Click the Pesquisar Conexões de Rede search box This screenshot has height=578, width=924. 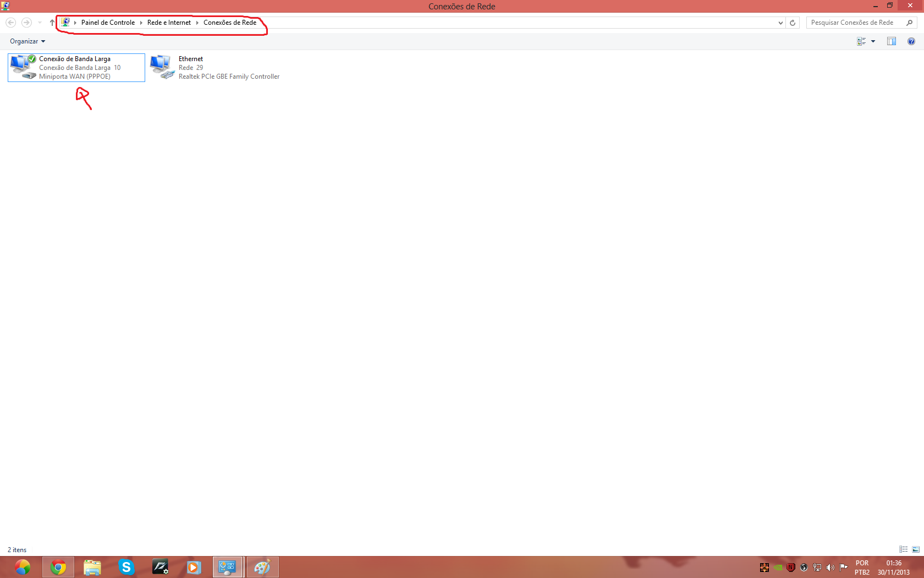coord(855,23)
